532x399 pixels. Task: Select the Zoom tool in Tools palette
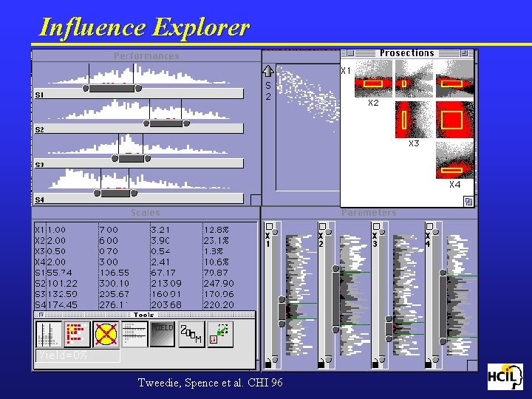coord(191,335)
